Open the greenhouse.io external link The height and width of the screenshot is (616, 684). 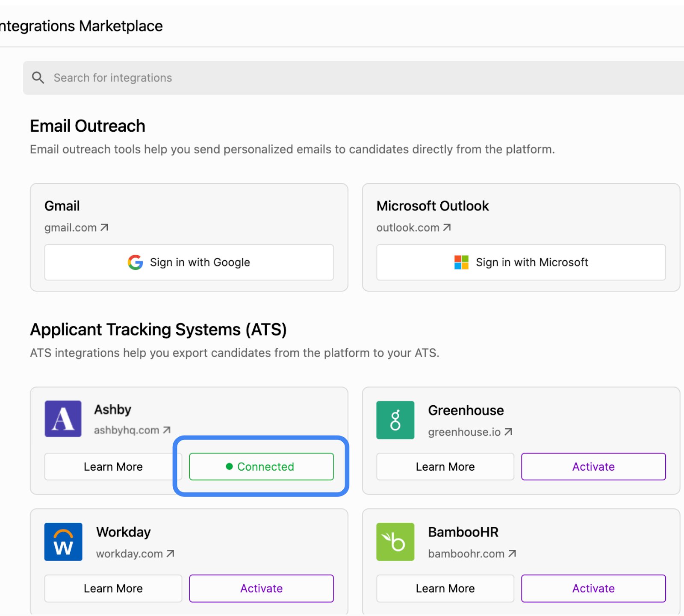[x=470, y=432]
